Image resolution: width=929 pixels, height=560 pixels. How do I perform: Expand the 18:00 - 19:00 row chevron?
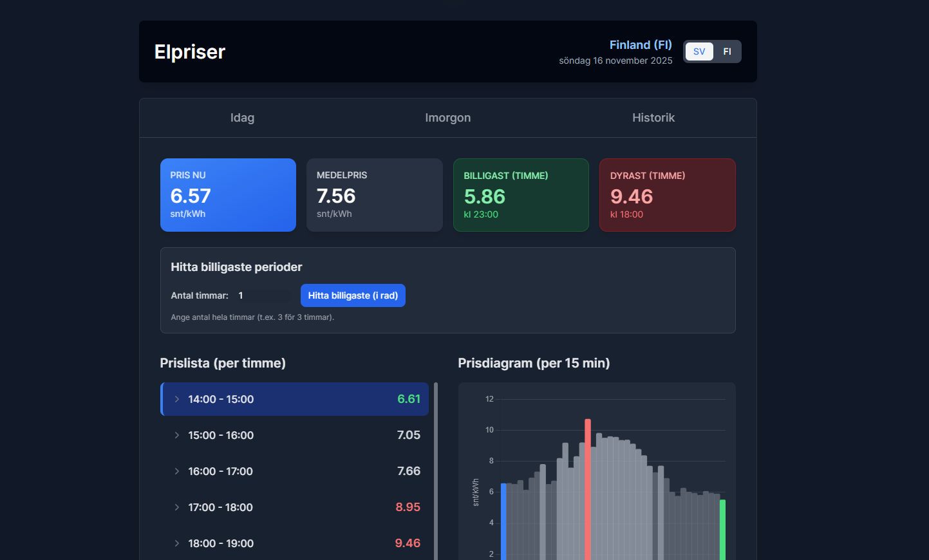pos(177,543)
